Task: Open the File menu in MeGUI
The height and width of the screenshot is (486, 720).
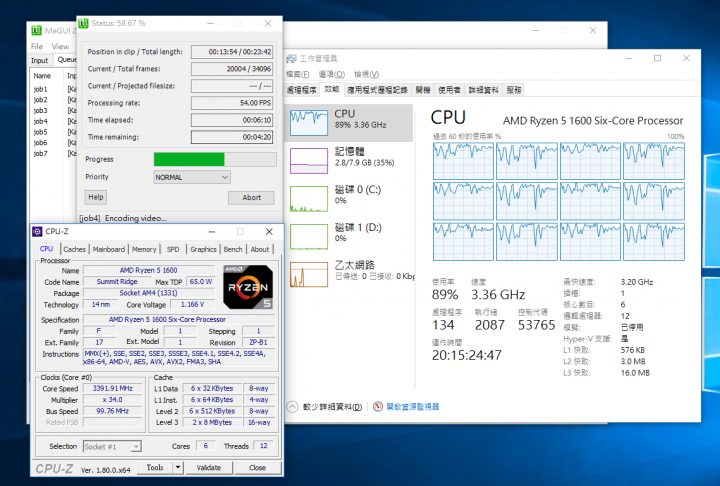Action: coord(37,46)
